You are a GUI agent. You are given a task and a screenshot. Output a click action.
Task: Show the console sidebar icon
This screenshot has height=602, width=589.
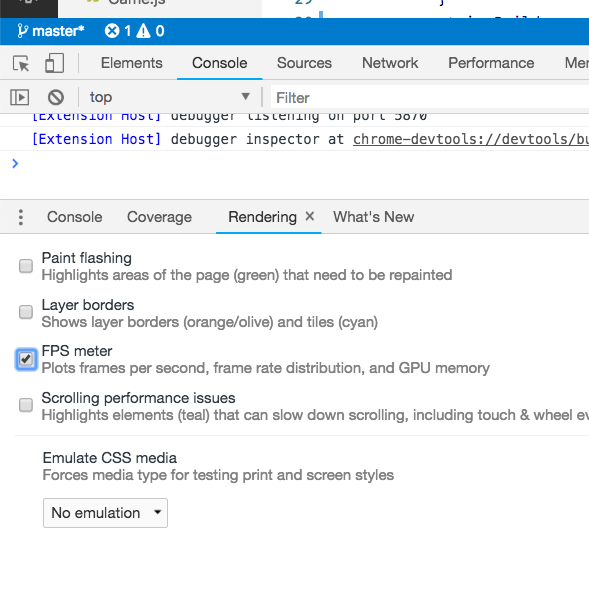(x=19, y=97)
